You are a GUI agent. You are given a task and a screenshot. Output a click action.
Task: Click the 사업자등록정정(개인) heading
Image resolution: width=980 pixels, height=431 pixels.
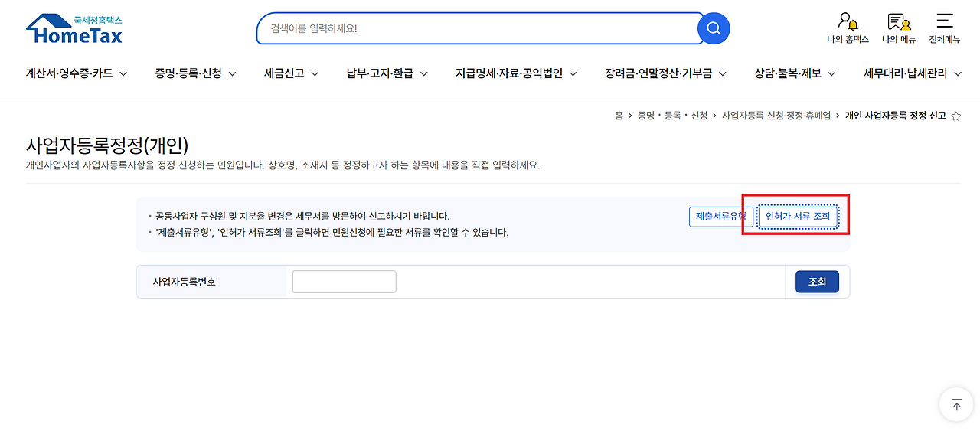click(x=107, y=145)
